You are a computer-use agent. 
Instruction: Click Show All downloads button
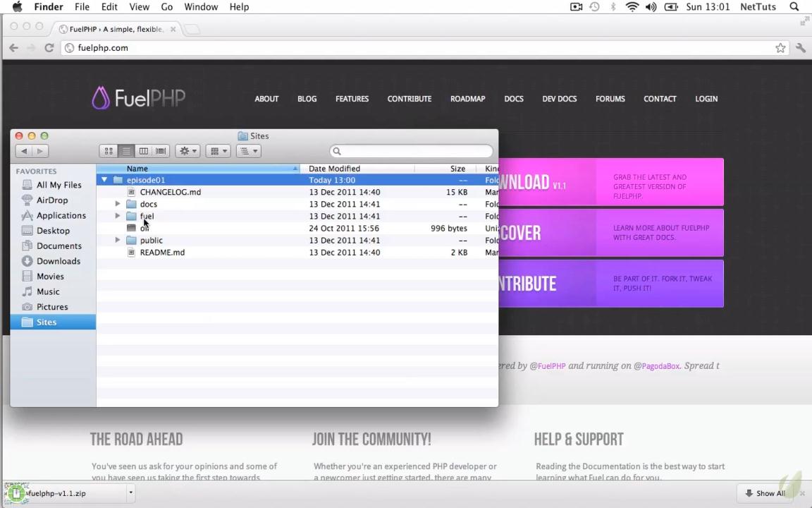point(765,493)
